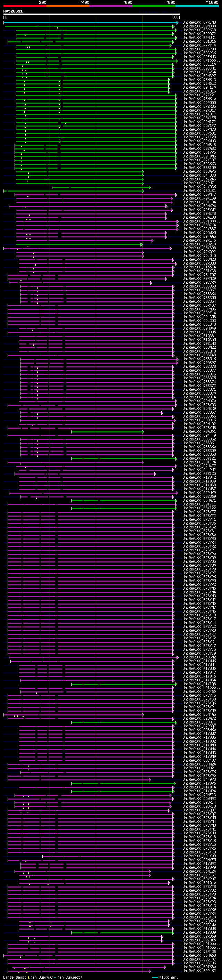
Task: Click the UniRef100_B9F1I0 label
Action: pyautogui.click(x=199, y=88)
